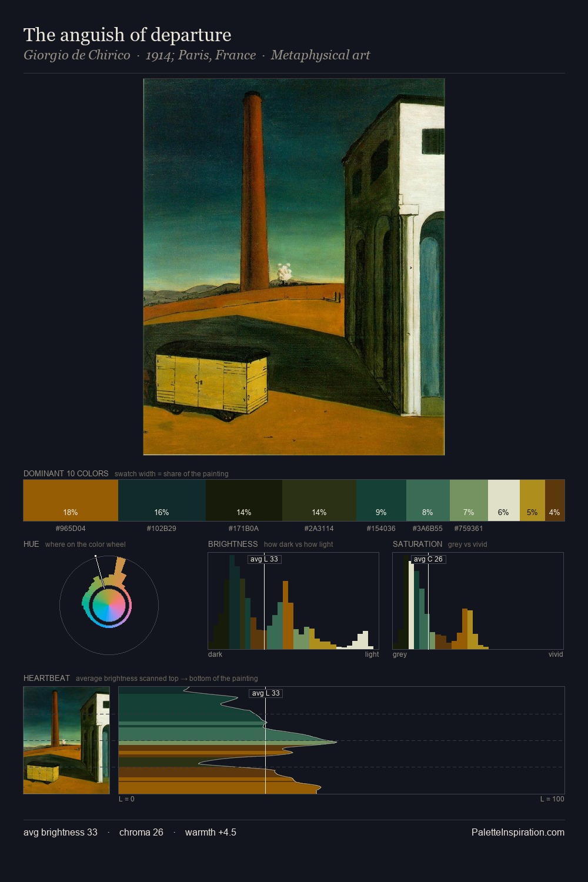This screenshot has height=882, width=588.
Task: Click the 'L = 0' axis label
Action: pos(126,799)
